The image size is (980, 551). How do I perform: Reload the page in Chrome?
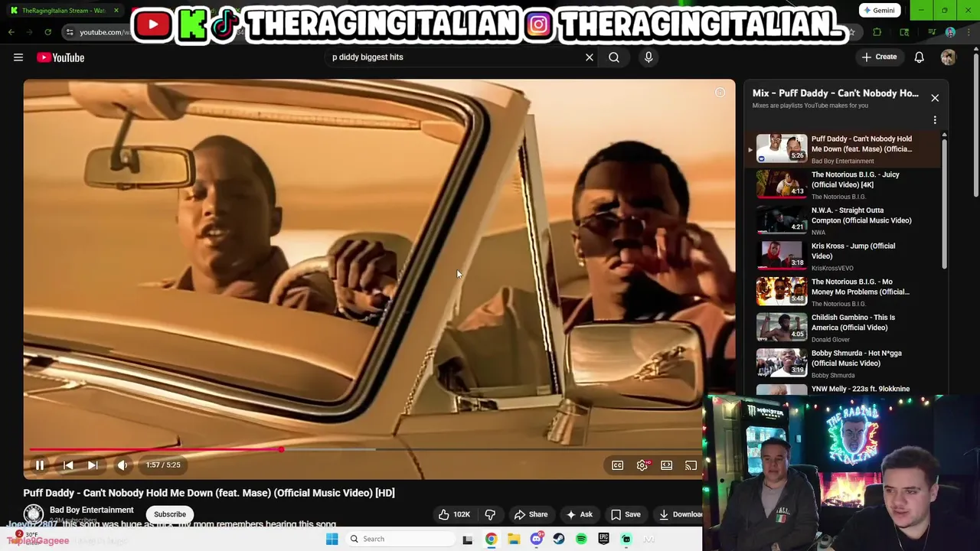point(47,32)
